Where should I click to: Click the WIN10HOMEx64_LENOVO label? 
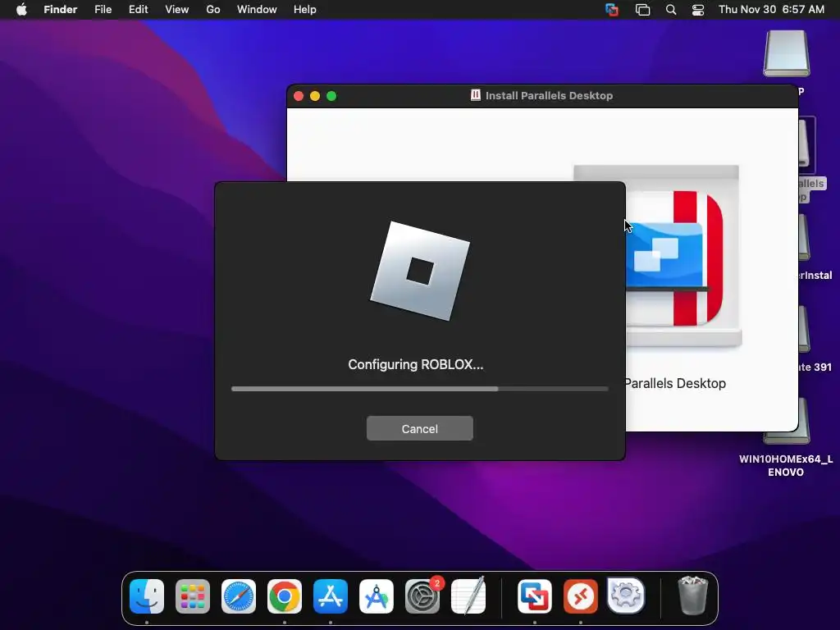pyautogui.click(x=786, y=466)
